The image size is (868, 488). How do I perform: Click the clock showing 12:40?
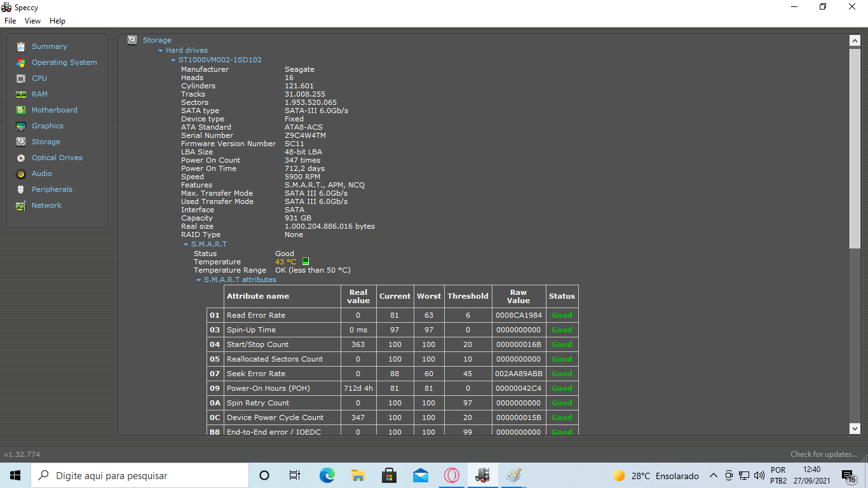pos(811,470)
